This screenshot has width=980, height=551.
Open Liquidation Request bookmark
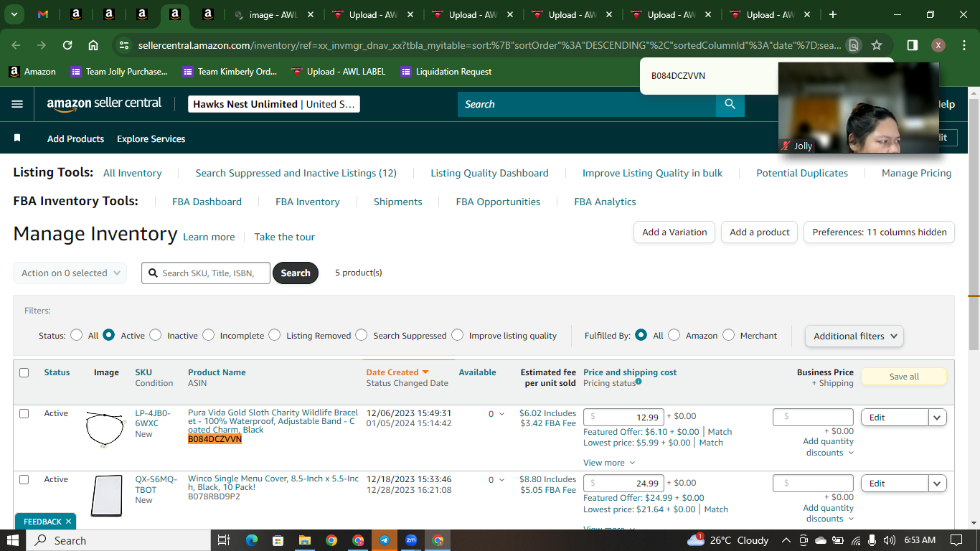pyautogui.click(x=446, y=71)
